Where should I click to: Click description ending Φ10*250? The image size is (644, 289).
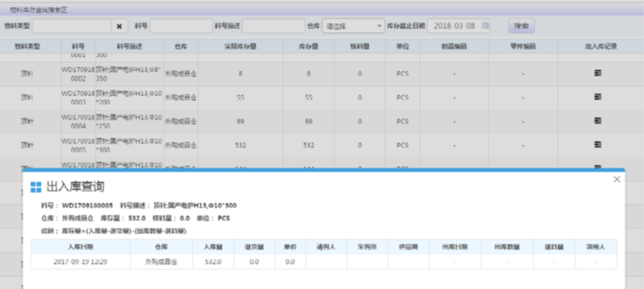click(x=130, y=122)
